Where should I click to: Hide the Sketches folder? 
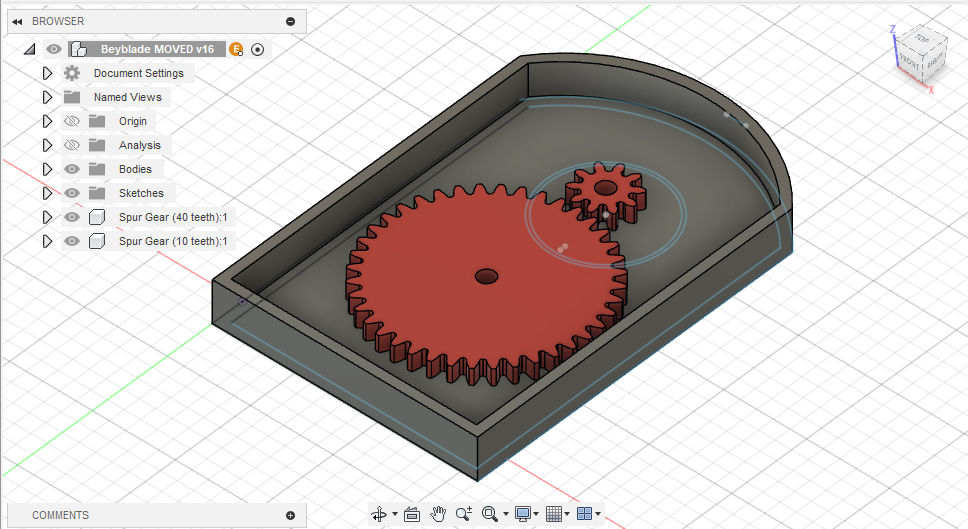[72, 193]
